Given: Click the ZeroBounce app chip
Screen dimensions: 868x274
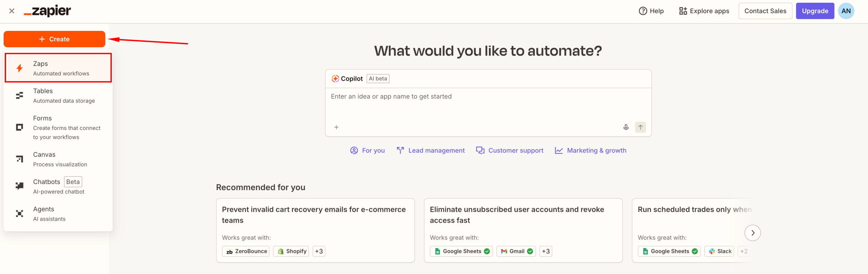Looking at the screenshot, I should click(x=246, y=251).
